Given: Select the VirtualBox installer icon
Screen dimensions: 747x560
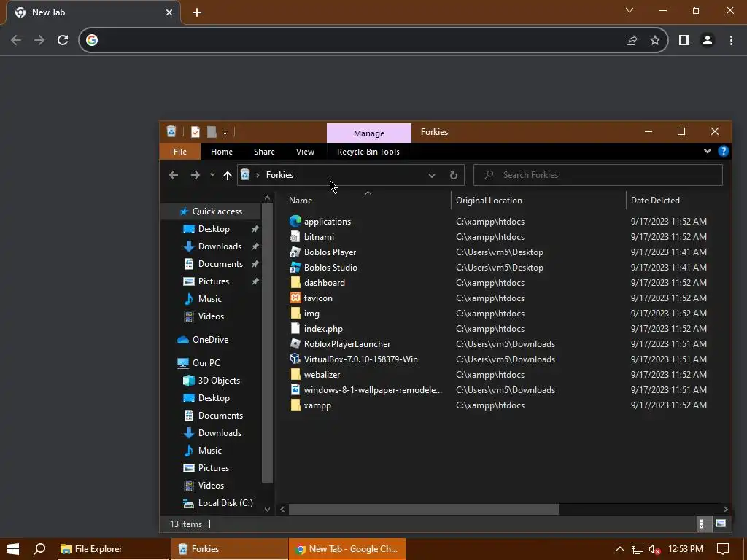Looking at the screenshot, I should (295, 359).
